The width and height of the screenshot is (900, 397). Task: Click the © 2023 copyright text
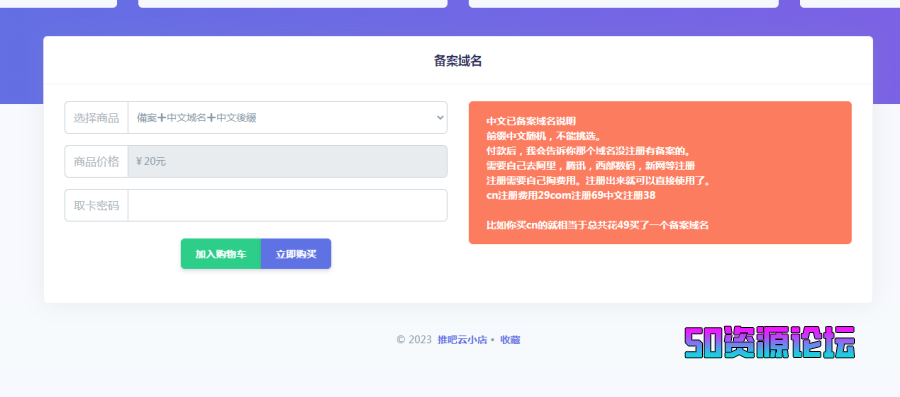point(414,340)
